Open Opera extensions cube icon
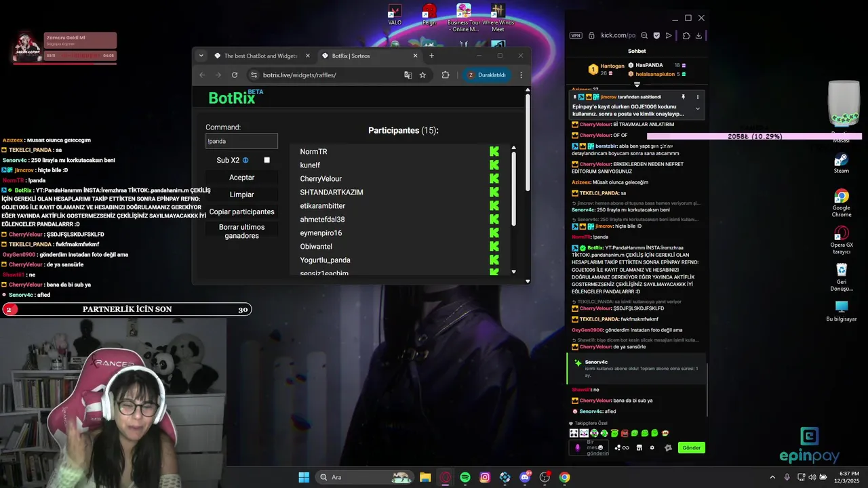Image resolution: width=868 pixels, height=488 pixels. [x=686, y=35]
